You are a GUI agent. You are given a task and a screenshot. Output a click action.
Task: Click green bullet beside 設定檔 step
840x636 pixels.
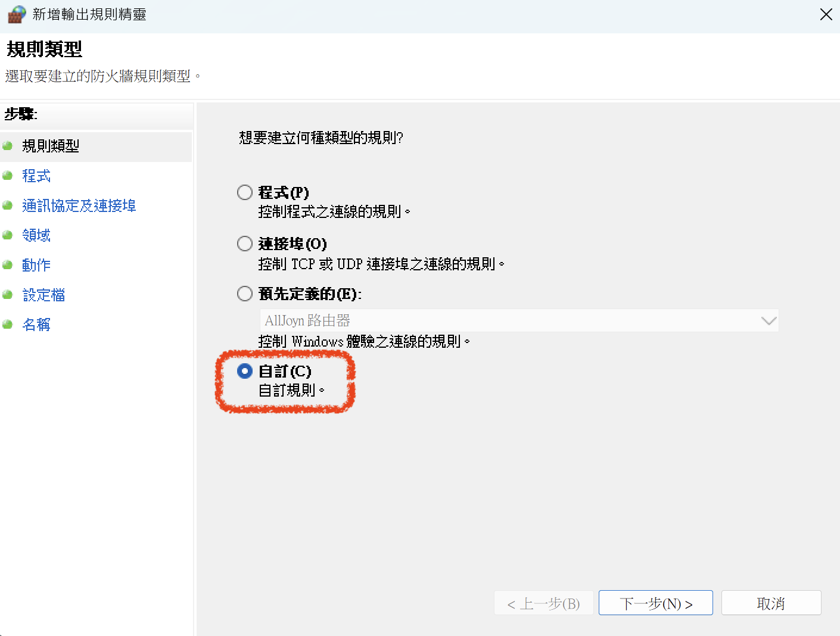pos(8,295)
